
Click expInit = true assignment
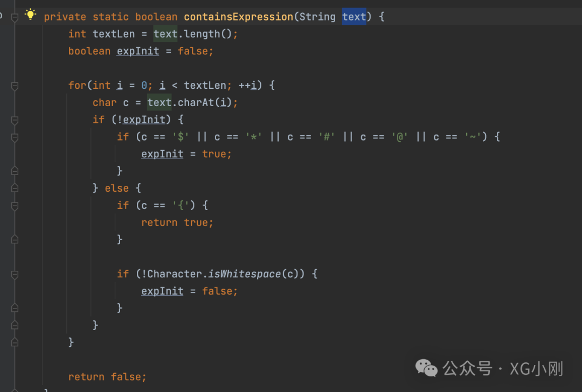186,154
